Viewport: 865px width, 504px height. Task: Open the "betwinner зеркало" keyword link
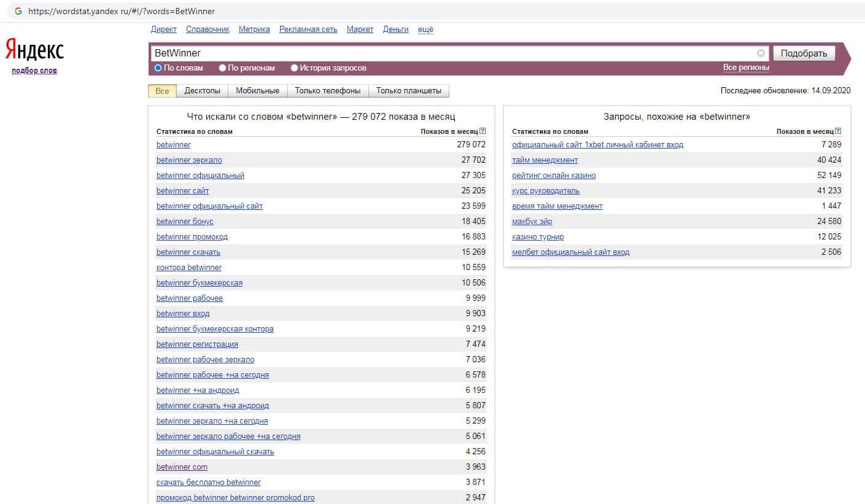(189, 160)
